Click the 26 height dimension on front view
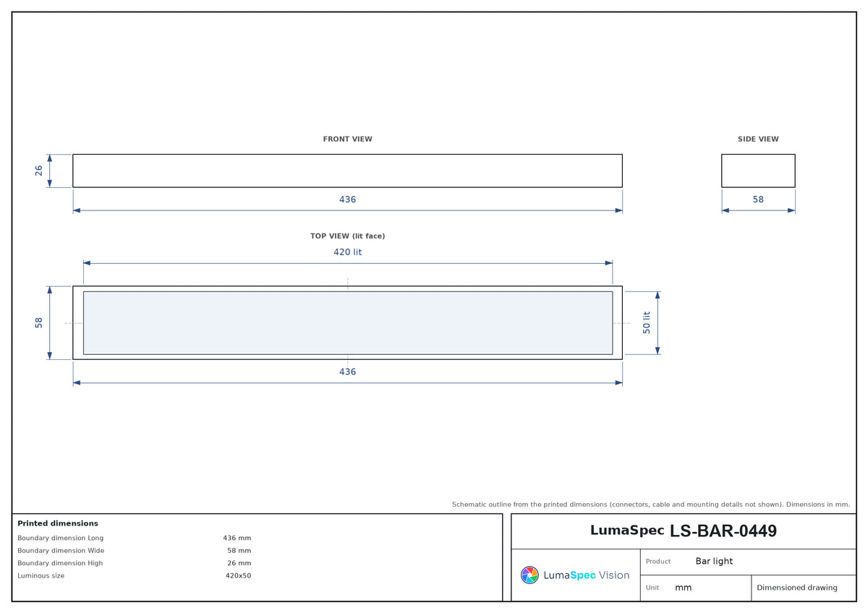The image size is (868, 613). [39, 171]
